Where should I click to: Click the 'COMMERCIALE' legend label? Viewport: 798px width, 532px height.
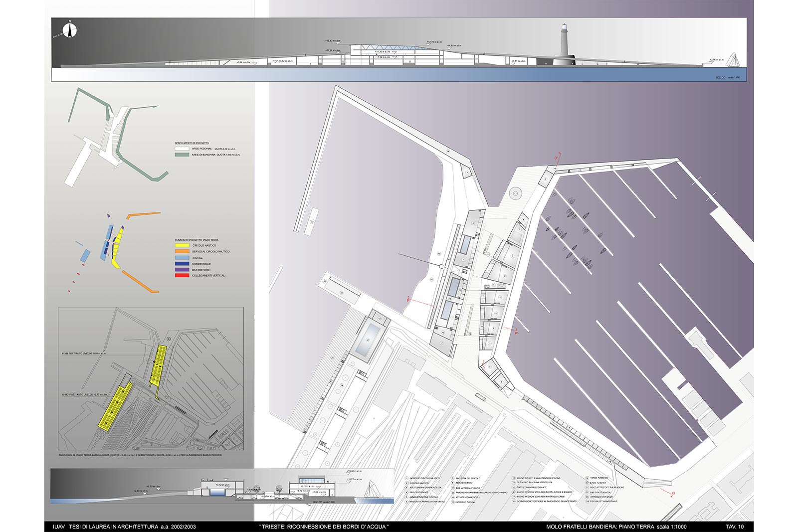pos(201,264)
